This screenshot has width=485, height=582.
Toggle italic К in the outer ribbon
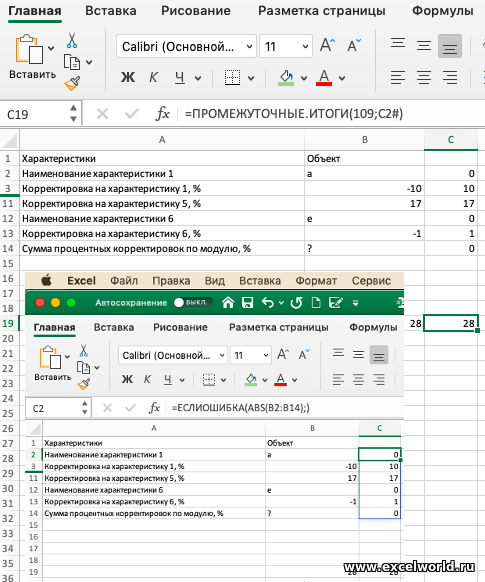(153, 78)
